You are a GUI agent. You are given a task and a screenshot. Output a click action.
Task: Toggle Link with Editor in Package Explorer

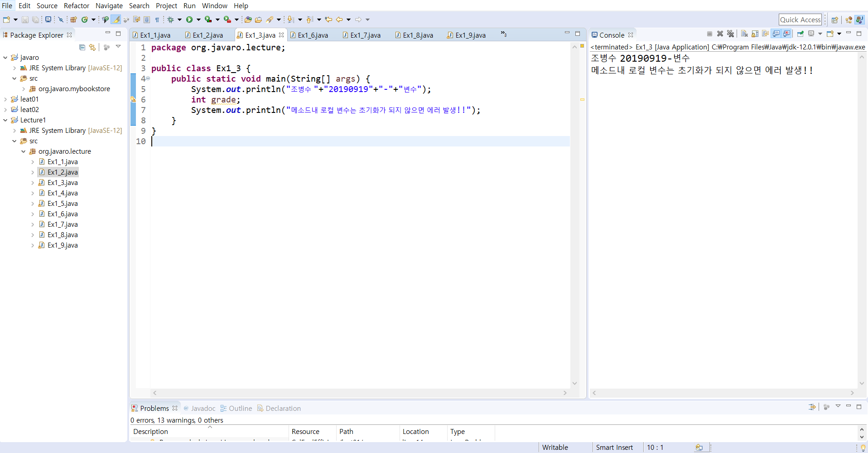92,47
